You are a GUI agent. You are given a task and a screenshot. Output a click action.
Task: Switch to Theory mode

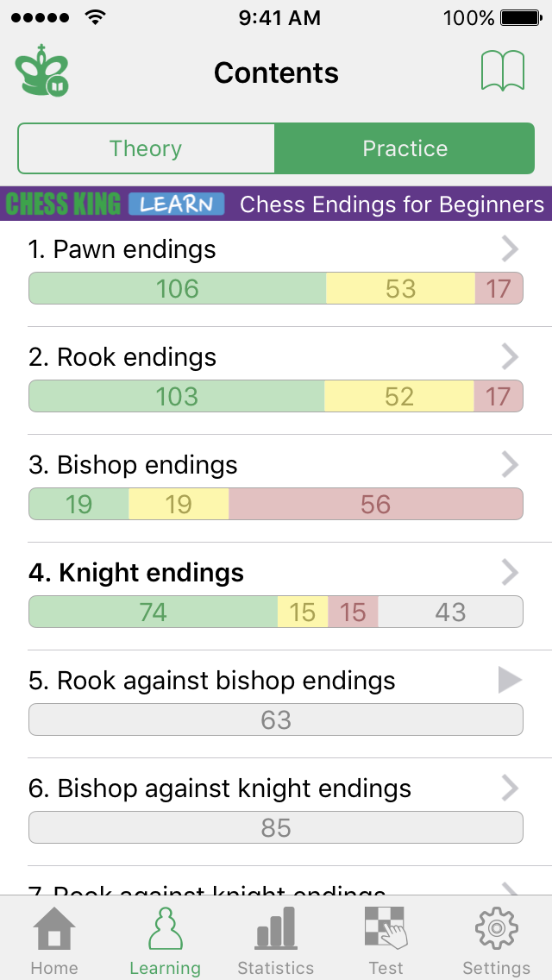(146, 148)
